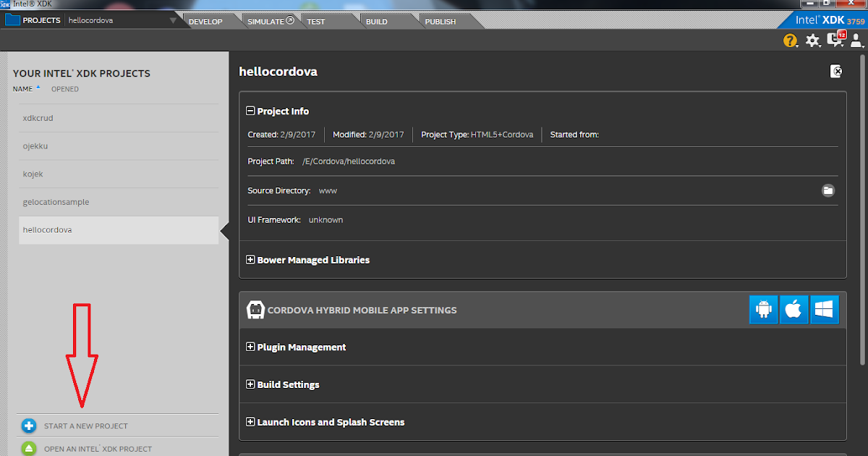The image size is (868, 456).
Task: Collapse the Project Info section
Action: tap(250, 111)
